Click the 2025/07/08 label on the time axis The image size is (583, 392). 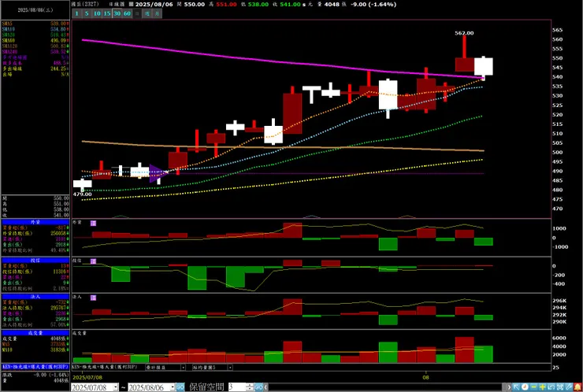click(x=87, y=377)
